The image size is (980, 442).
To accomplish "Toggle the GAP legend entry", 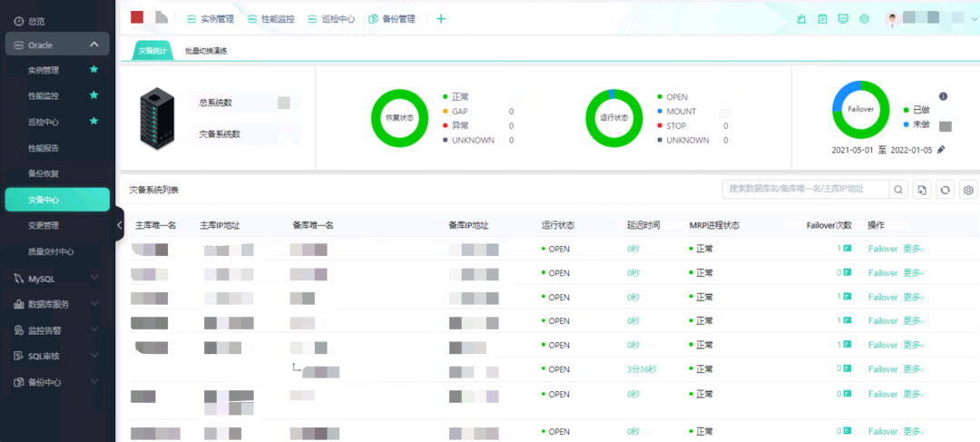I will click(456, 112).
